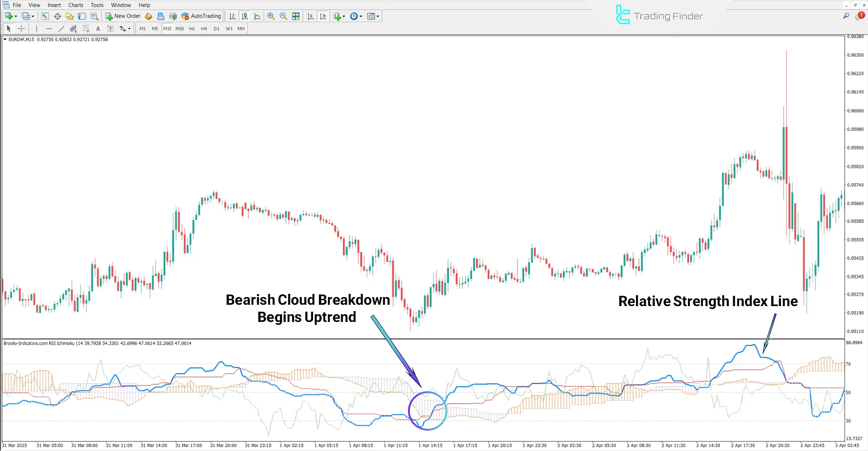Toggle bar chart display mode
868x451 pixels.
coord(232,16)
